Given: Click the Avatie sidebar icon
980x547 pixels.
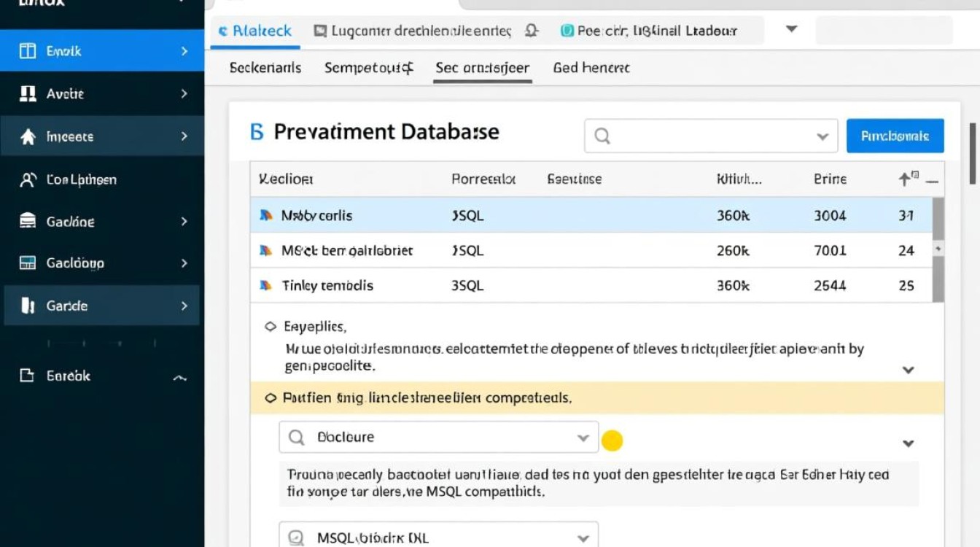Looking at the screenshot, I should (x=28, y=93).
